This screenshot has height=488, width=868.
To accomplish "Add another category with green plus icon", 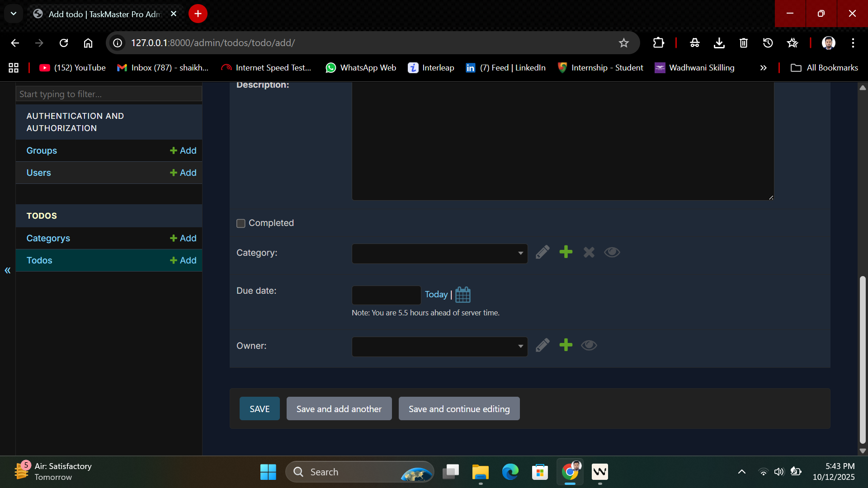I will coord(566,252).
